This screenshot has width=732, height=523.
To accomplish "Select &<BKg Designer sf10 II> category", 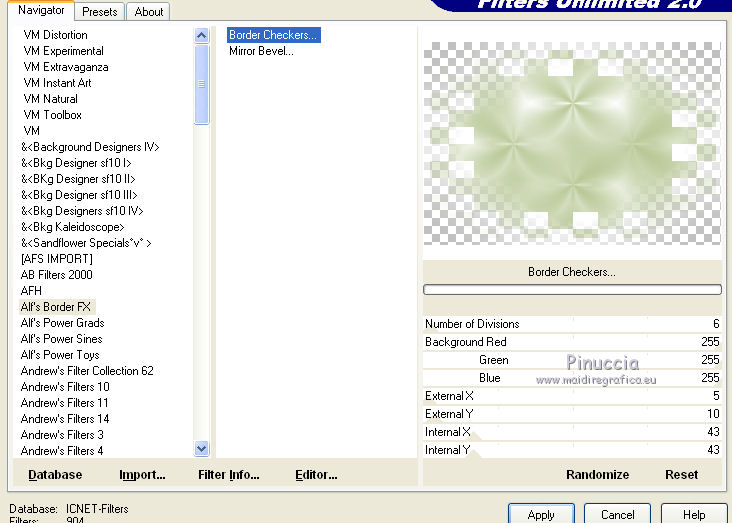I will click(x=78, y=179).
